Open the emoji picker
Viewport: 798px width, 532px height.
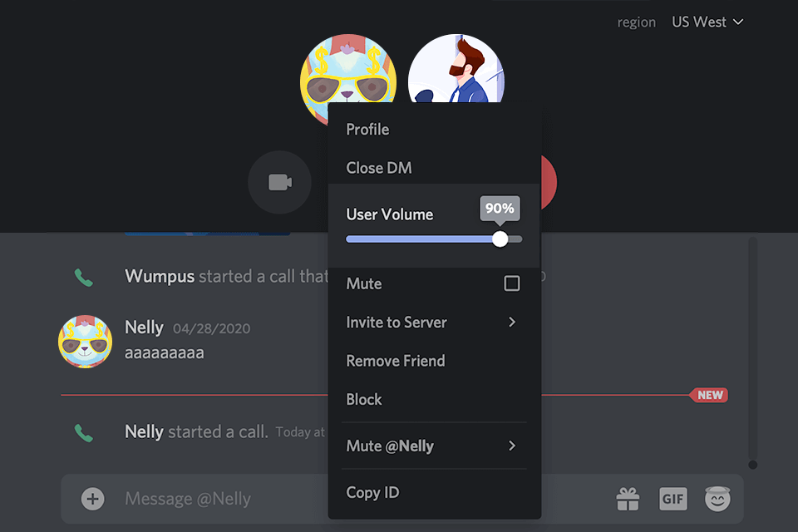717,499
